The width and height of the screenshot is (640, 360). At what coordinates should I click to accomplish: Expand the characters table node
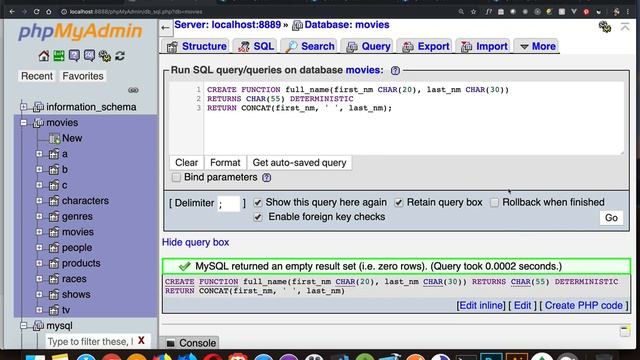tap(39, 201)
